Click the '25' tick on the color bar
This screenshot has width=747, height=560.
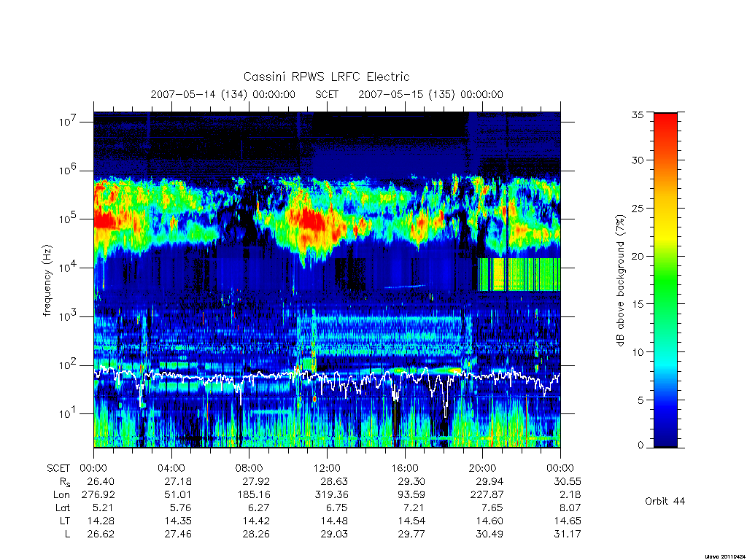click(638, 208)
